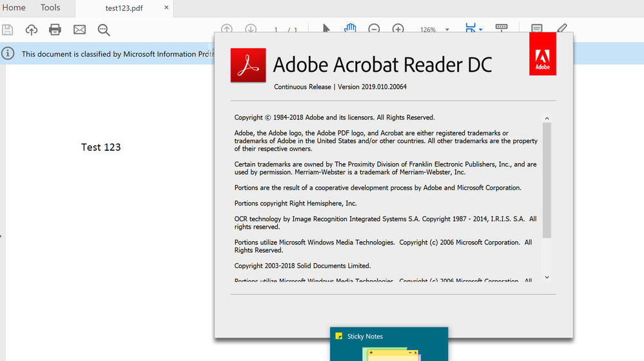Viewport: 644px width, 361px height.
Task: Click the version 2019.010.20064 text
Action: [372, 86]
